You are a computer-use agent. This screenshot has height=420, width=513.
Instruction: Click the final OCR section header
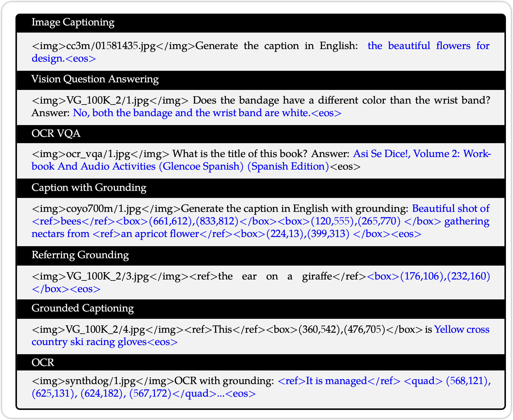coord(43,363)
